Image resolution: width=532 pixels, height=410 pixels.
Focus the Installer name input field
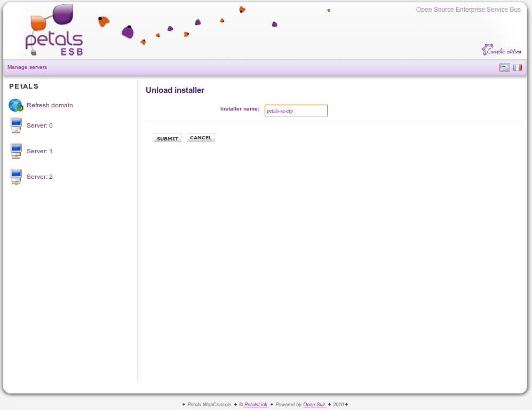click(x=296, y=111)
